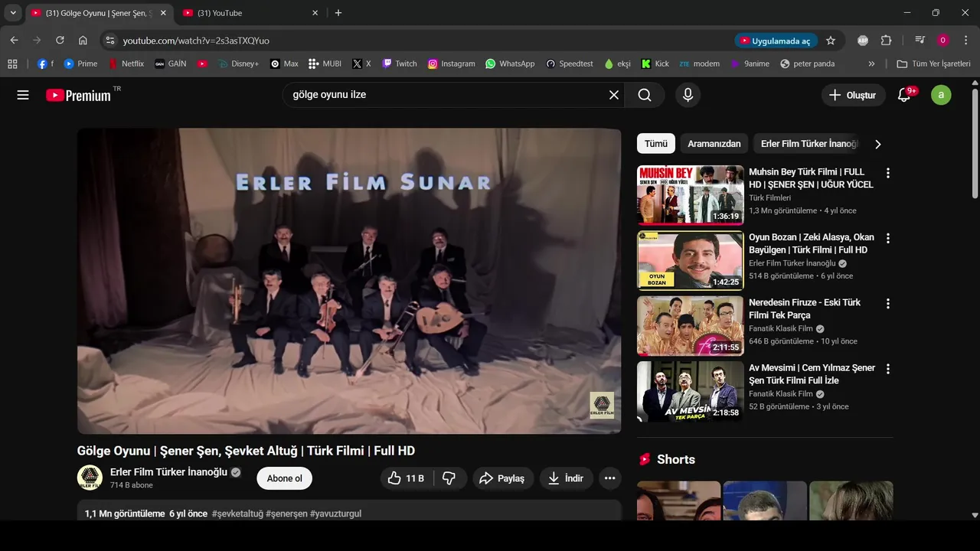Viewport: 980px width, 551px height.
Task: Click the #şevketaltuğ hashtag
Action: (x=237, y=514)
